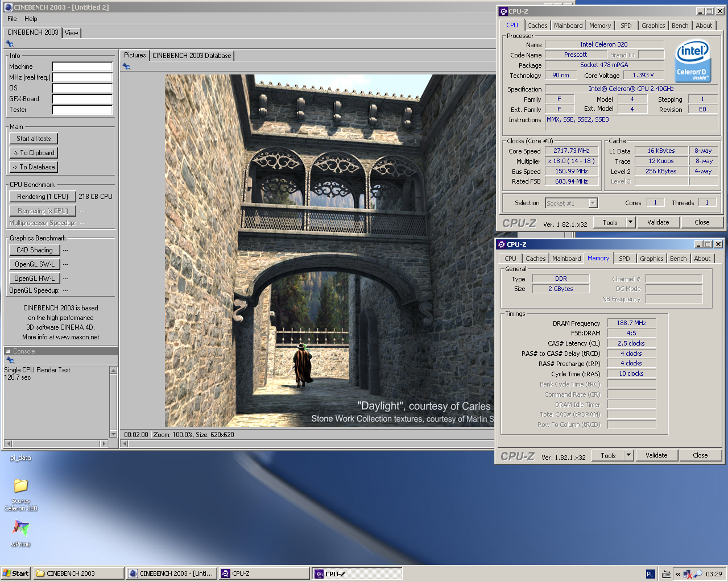Open the SPD tab in the Memory-tab CPU-Z window

click(x=624, y=259)
